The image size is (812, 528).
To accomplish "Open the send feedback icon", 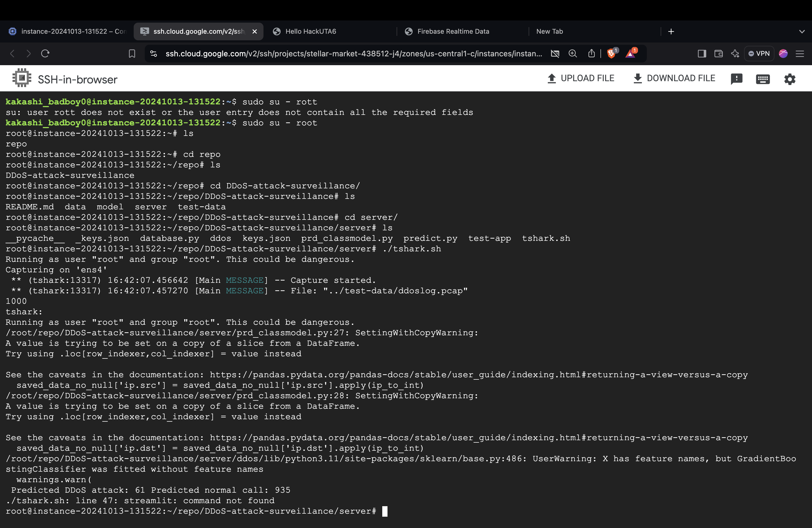I will pos(736,79).
